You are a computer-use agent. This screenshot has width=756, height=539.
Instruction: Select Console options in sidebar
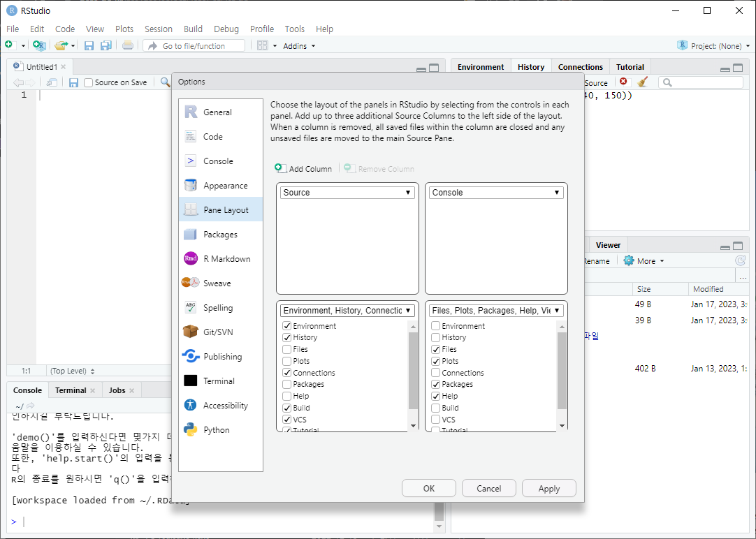pos(220,161)
